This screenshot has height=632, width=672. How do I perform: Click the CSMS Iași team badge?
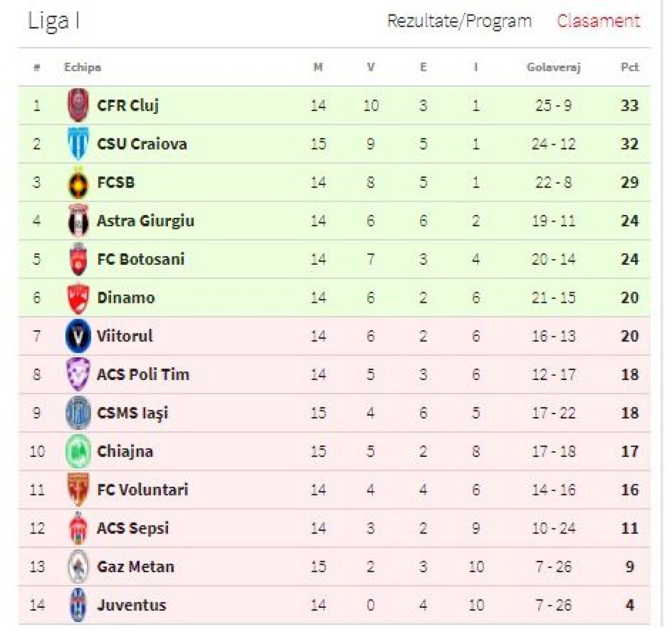tap(78, 413)
